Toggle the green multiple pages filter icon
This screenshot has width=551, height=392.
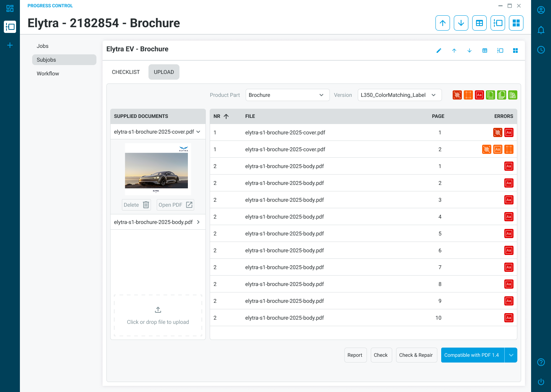[502, 95]
